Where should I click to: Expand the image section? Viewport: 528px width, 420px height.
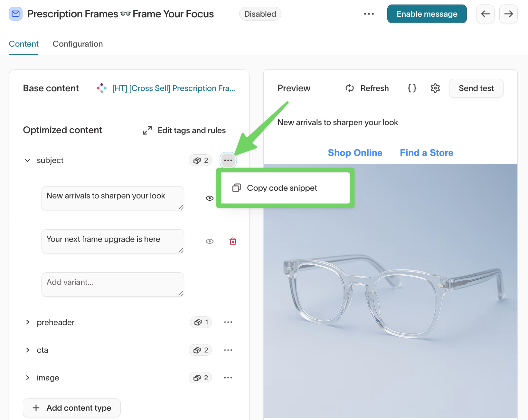[27, 378]
